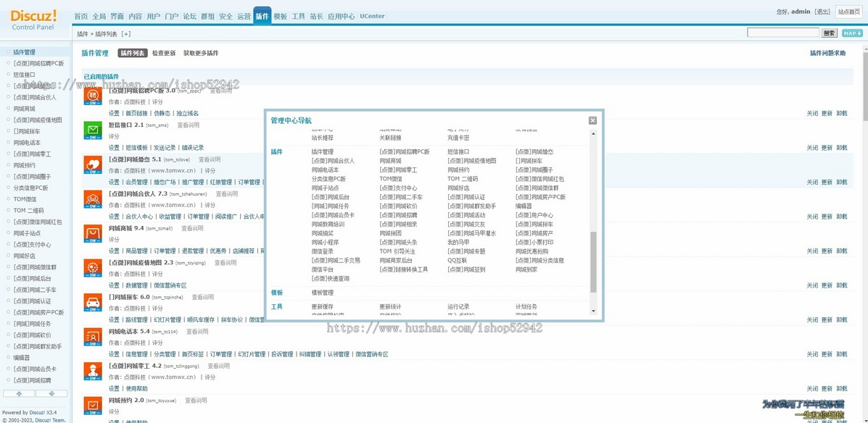Click the 同城商城 shopping bag icon
This screenshot has height=423, width=868.
(92, 233)
